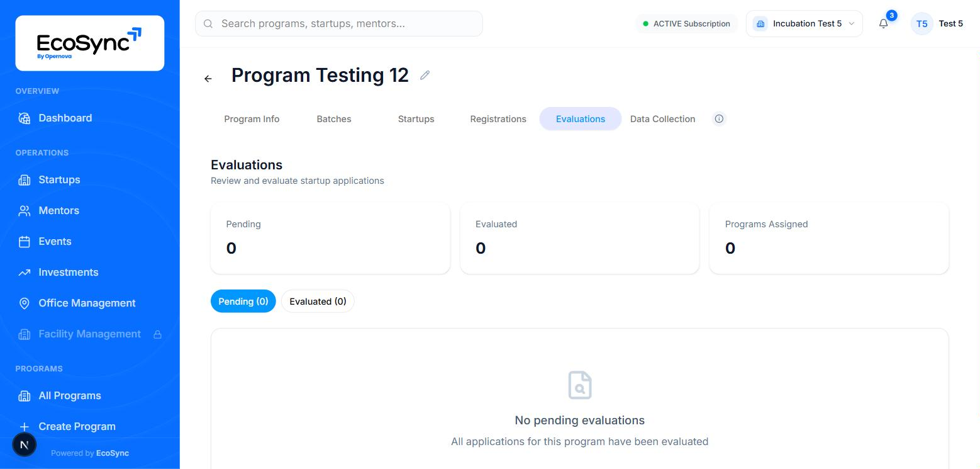Go to the Data Collection tab
Image resolution: width=980 pixels, height=469 pixels.
click(x=663, y=119)
